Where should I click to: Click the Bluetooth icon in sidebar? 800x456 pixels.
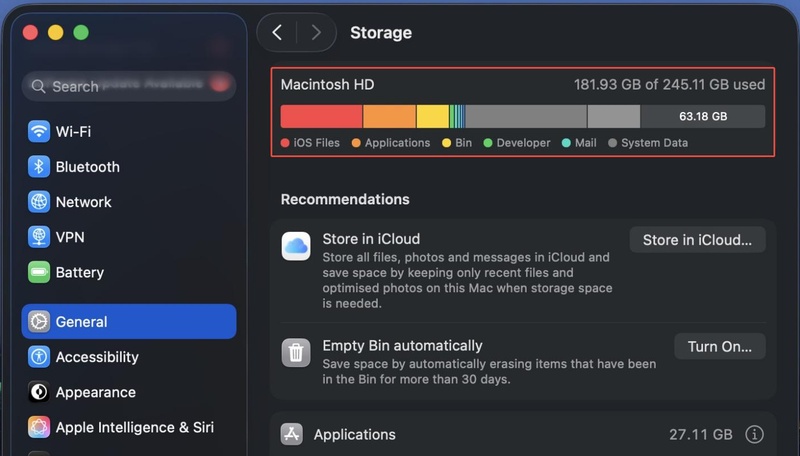coord(39,166)
